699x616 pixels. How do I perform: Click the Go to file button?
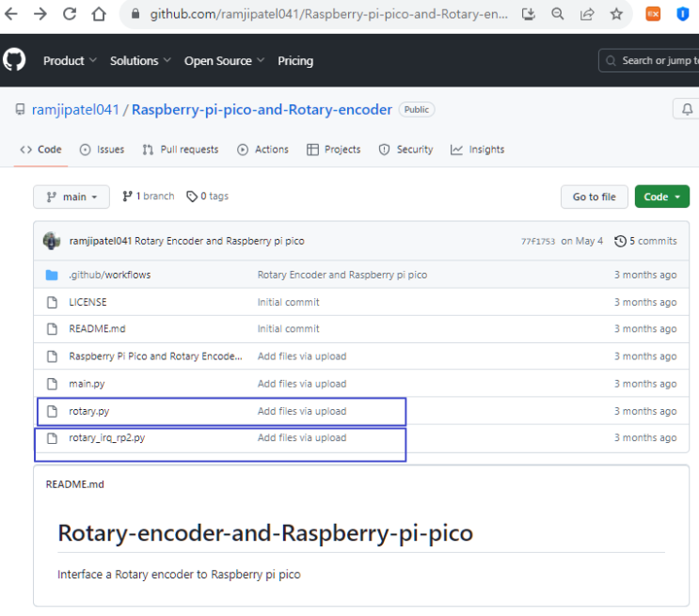pyautogui.click(x=595, y=197)
